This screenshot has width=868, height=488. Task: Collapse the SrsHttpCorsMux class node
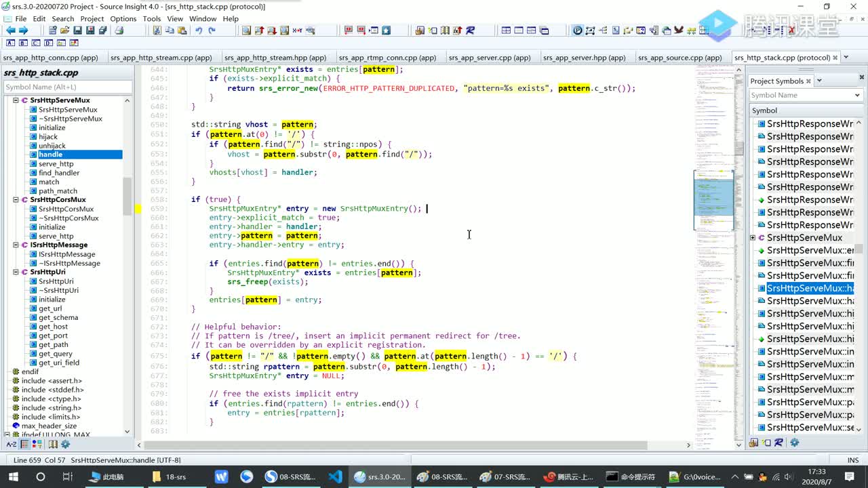16,200
